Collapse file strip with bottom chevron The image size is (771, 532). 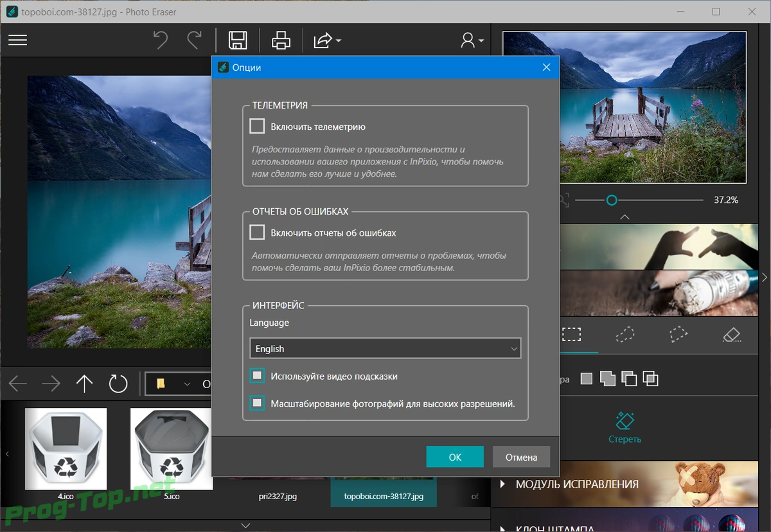pos(245,526)
